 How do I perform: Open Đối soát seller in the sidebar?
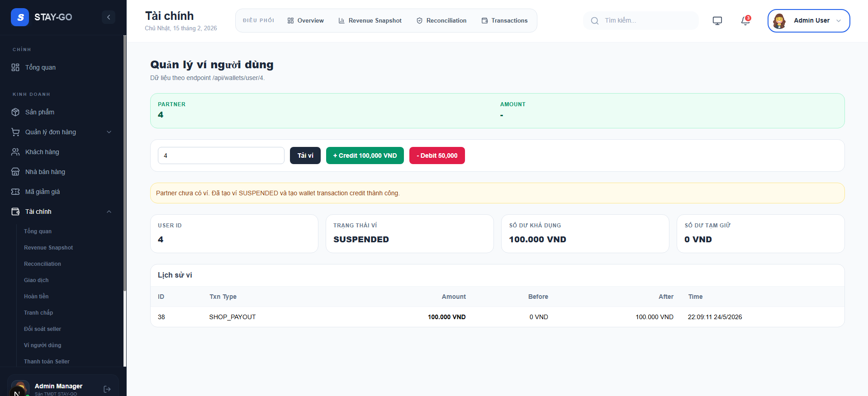(43, 329)
